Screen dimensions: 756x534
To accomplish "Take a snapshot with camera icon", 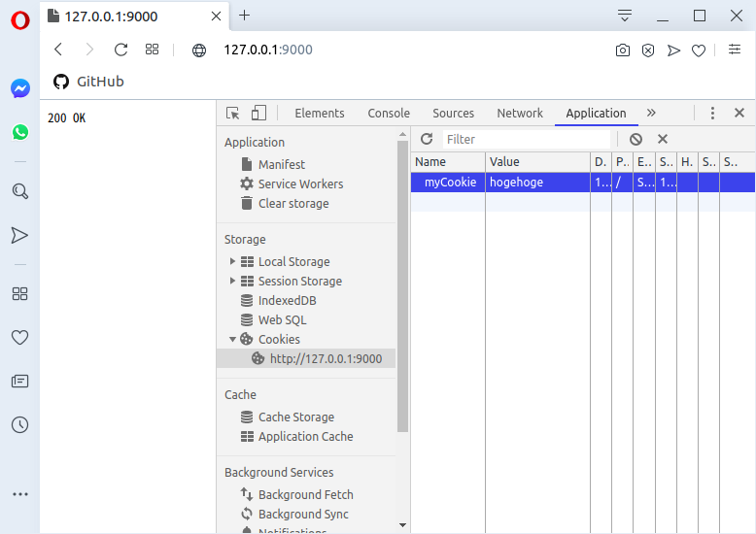I will pyautogui.click(x=623, y=50).
